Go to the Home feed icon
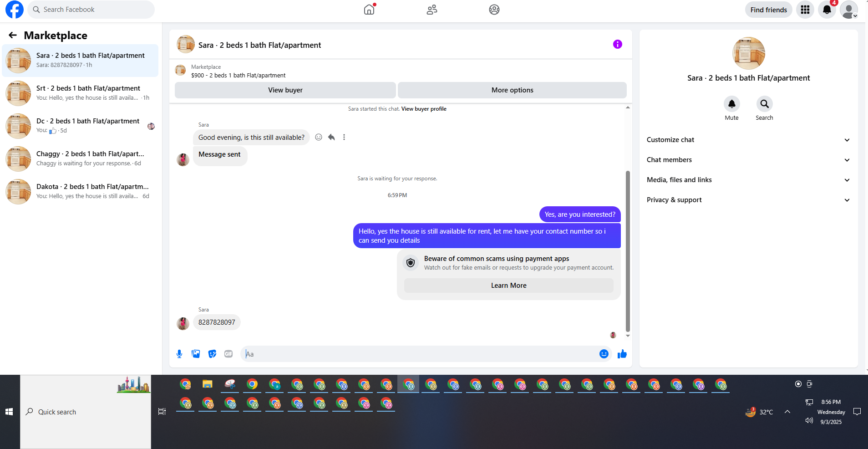The height and width of the screenshot is (449, 868). coord(369,10)
